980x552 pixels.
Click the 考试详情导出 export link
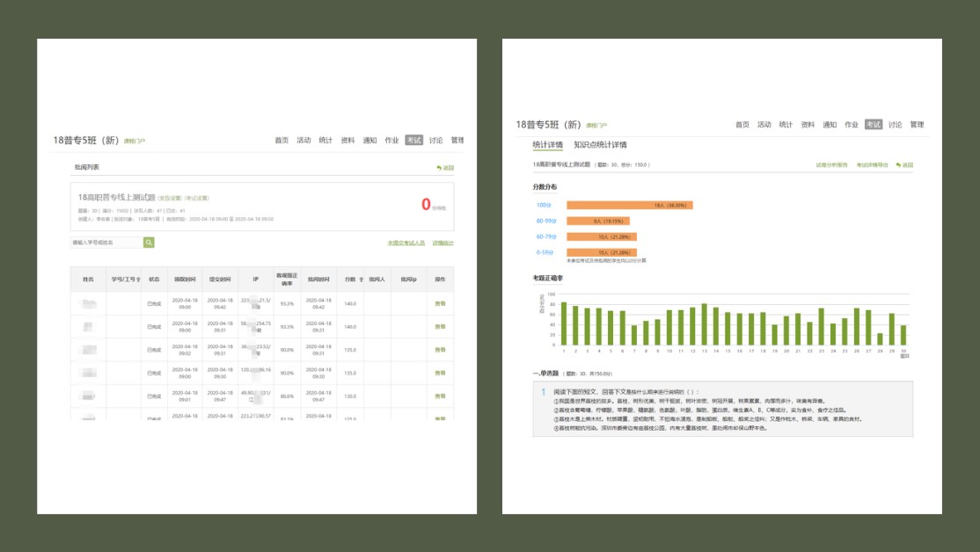872,164
